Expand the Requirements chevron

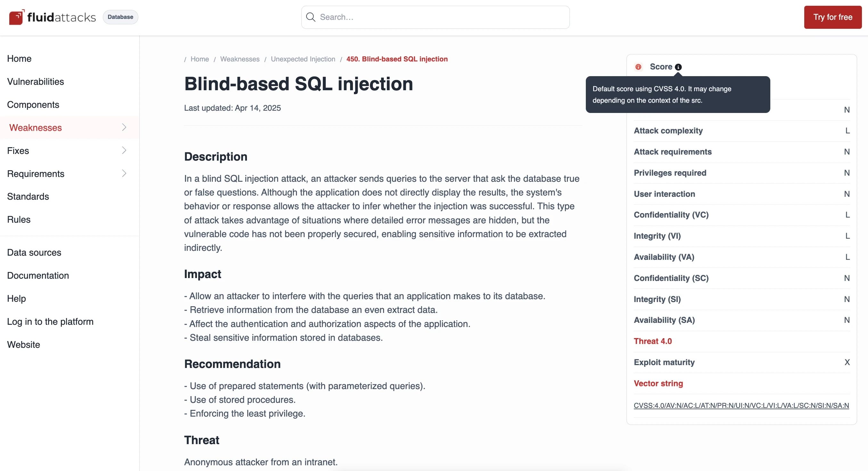point(124,173)
